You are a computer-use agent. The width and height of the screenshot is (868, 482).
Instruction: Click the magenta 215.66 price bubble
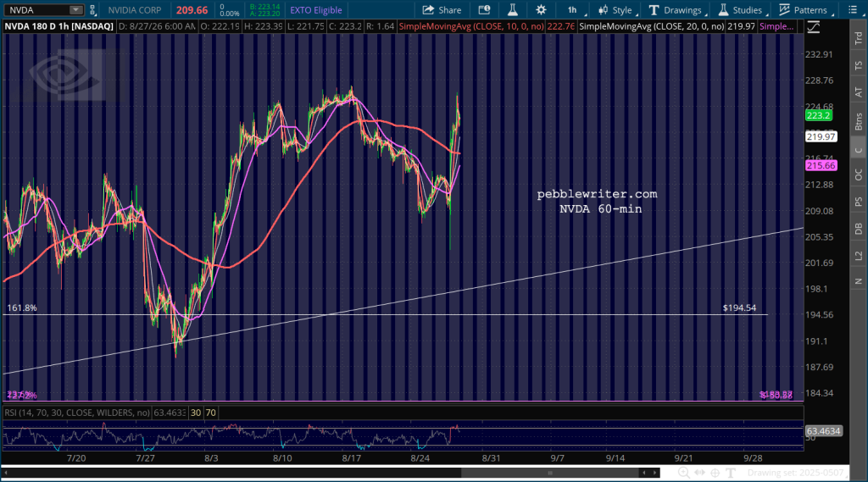point(821,165)
